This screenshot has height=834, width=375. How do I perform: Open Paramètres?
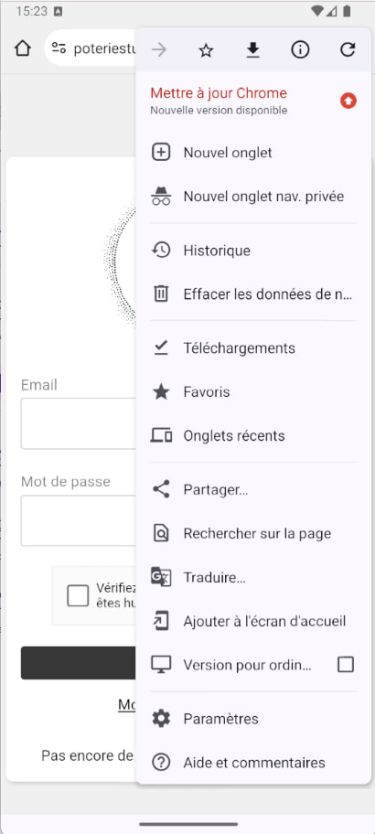point(253,719)
